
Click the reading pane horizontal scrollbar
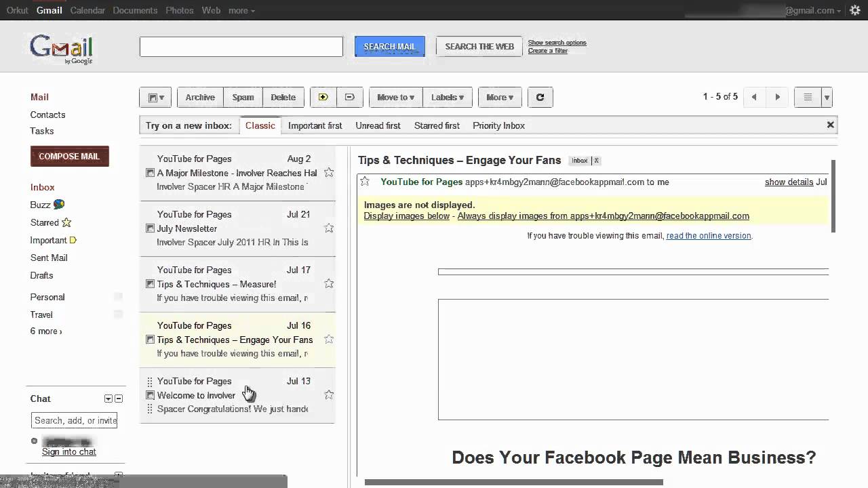(x=513, y=483)
